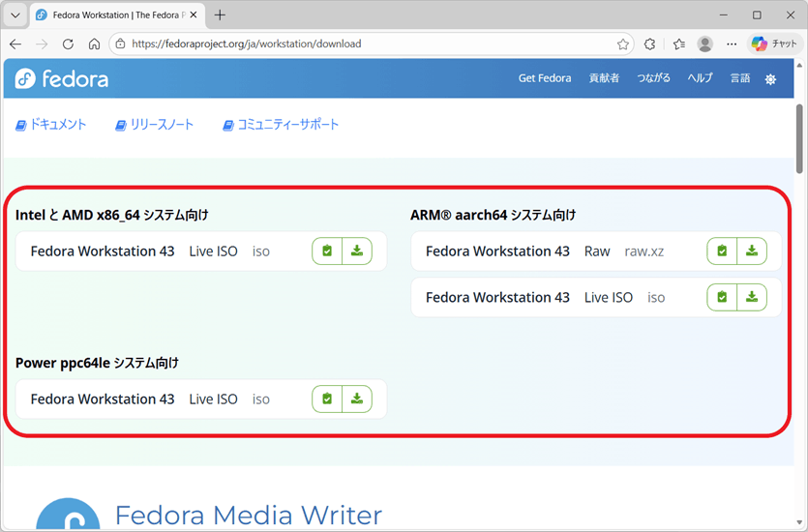Verify checksum for ARM aarch64 Live ISO
This screenshot has width=808, height=532.
pos(722,297)
